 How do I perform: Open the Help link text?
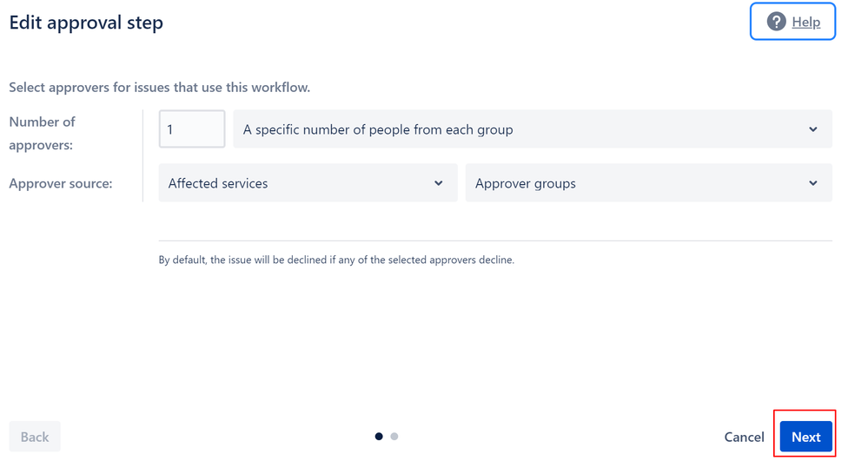[806, 23]
